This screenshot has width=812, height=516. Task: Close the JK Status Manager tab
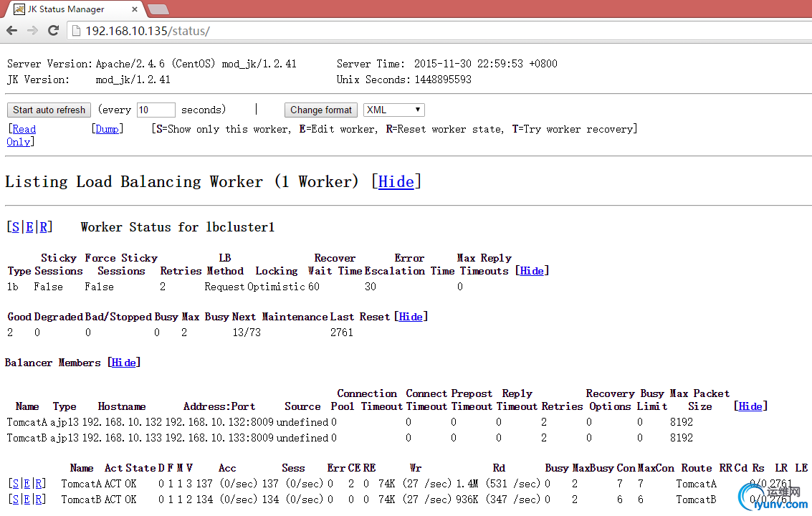click(135, 9)
